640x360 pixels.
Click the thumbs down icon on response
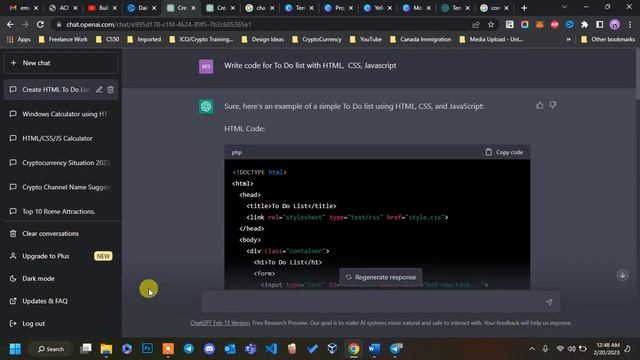[553, 105]
